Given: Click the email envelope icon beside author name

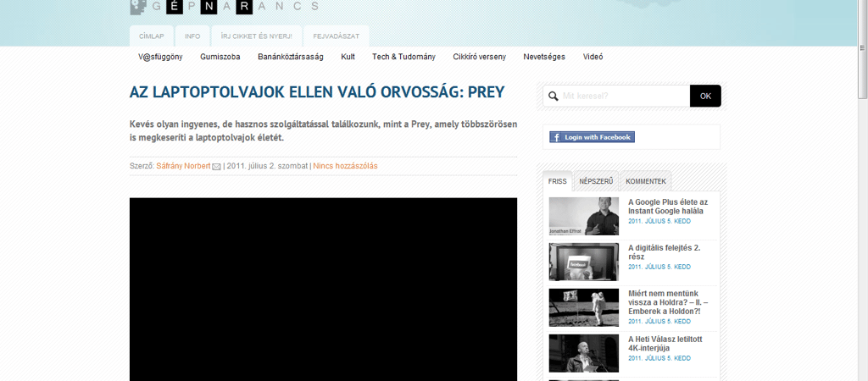Looking at the screenshot, I should [x=217, y=167].
